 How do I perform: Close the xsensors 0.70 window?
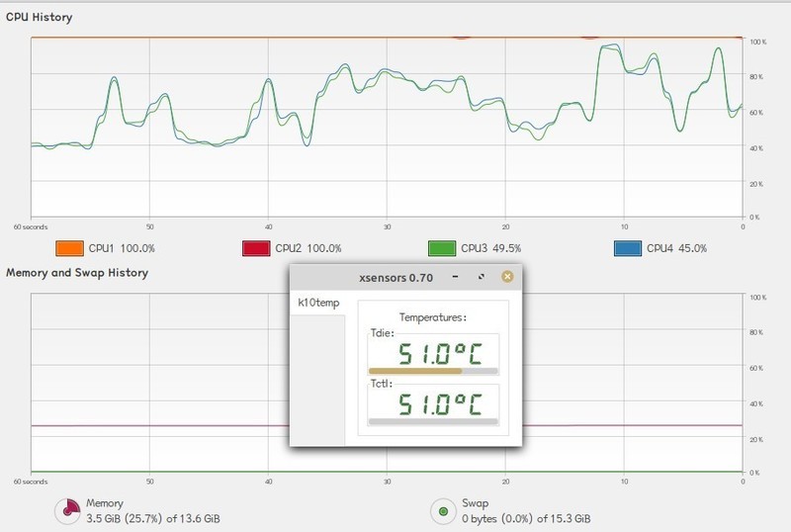(507, 277)
